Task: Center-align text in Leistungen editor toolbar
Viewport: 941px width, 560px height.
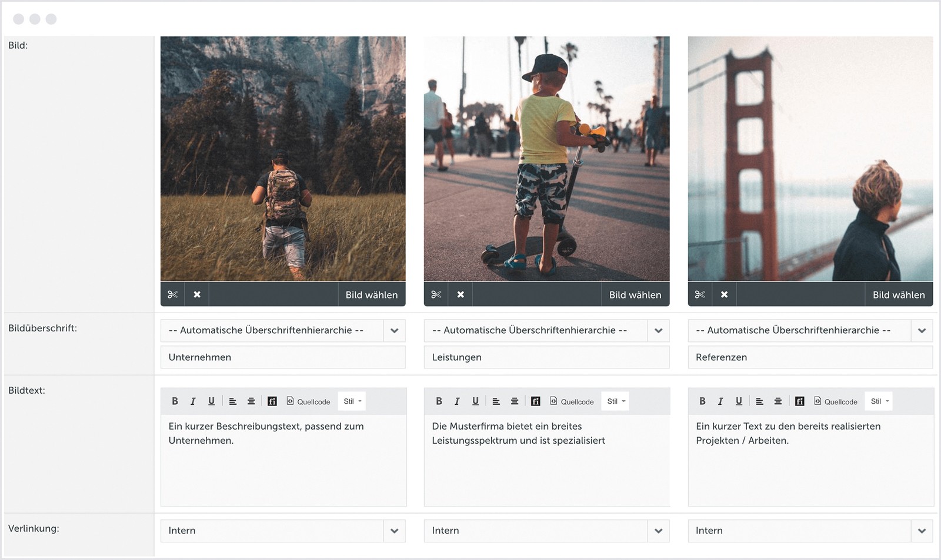Action: [515, 401]
